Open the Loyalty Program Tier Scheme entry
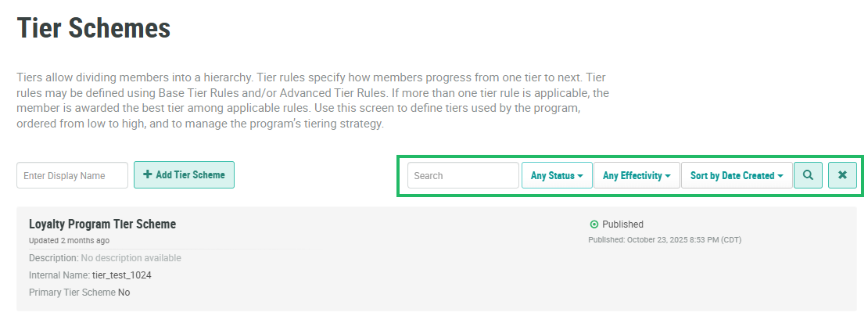This screenshot has height=316, width=868. [x=102, y=224]
